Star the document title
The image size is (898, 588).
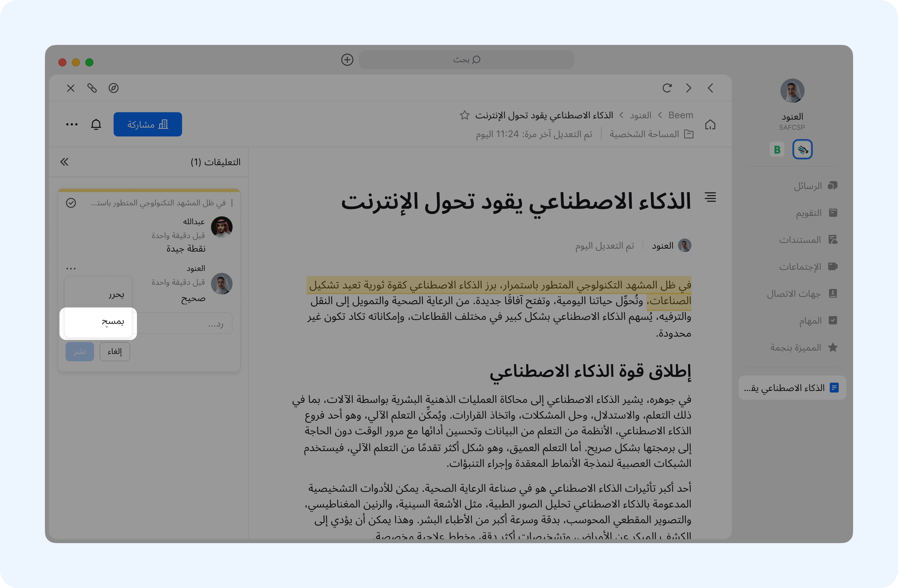point(464,115)
